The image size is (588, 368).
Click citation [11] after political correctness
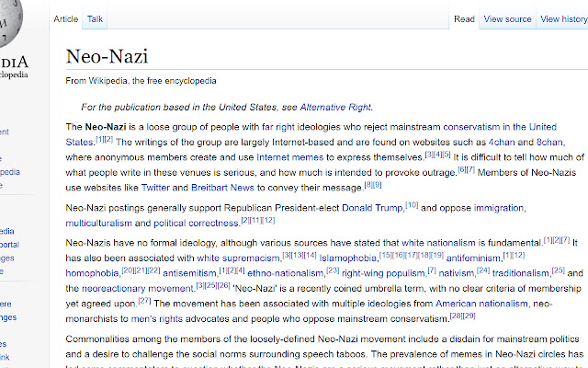click(256, 220)
